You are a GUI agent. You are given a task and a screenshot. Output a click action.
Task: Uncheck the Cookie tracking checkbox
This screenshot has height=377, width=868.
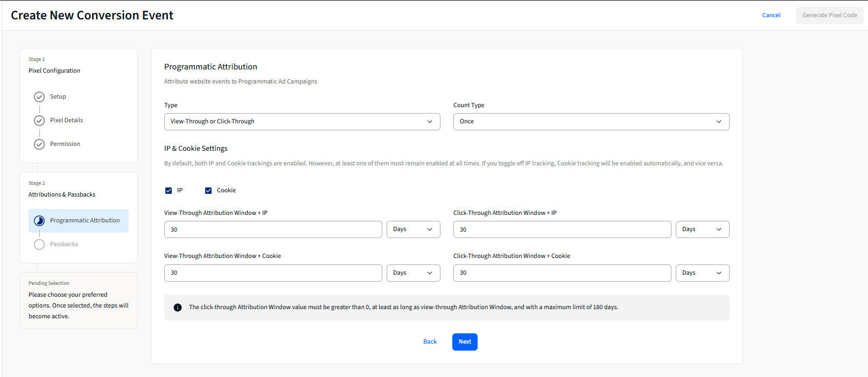208,191
